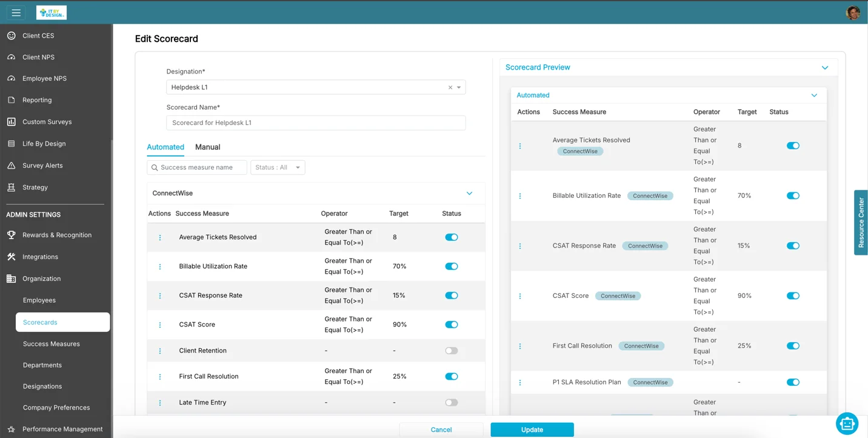Go to Employees in the sidebar

click(39, 300)
